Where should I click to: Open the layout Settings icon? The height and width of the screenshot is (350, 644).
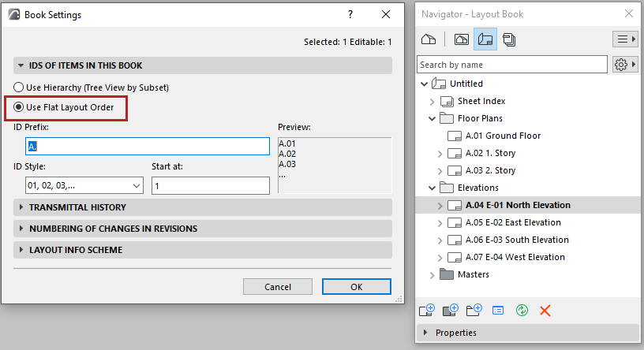pos(498,310)
